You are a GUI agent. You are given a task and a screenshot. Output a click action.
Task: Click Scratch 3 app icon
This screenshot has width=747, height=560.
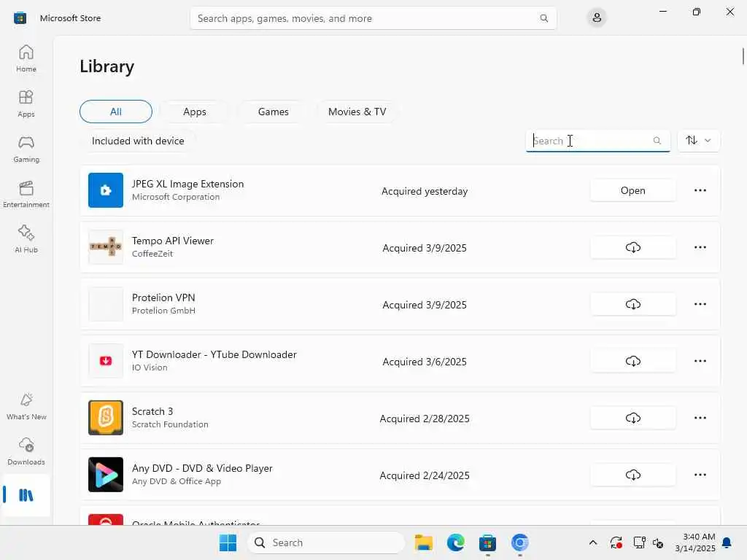pos(106,418)
